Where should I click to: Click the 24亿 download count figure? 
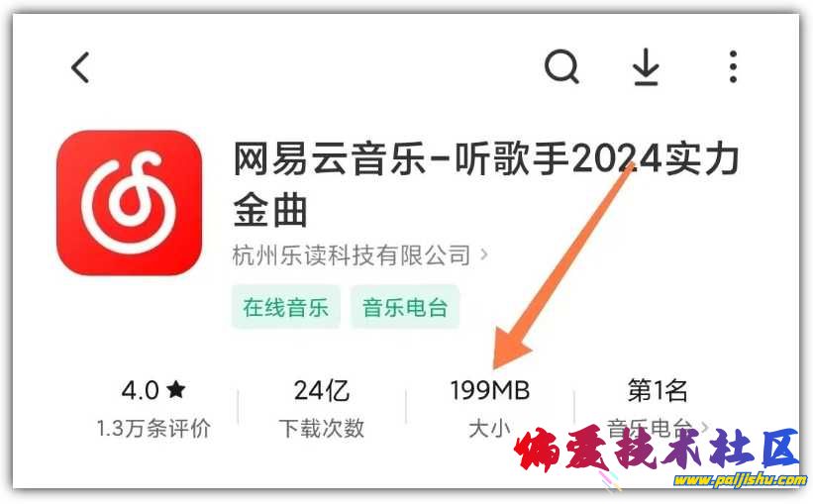322,390
